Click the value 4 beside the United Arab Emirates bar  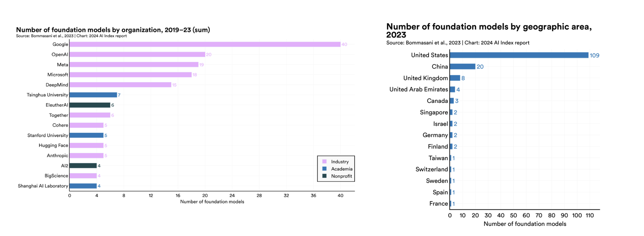[x=458, y=89]
